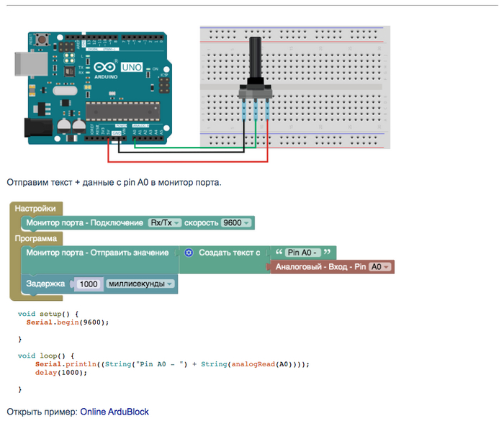Select the Монитор порта - Отправить значение block
504x421 pixels.
[97, 253]
